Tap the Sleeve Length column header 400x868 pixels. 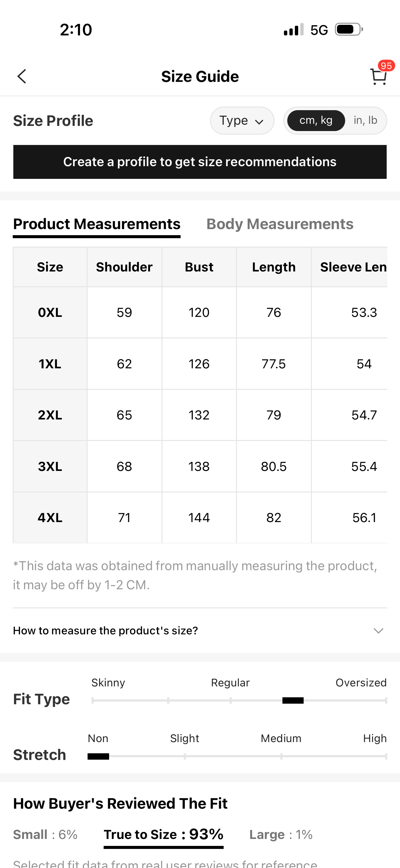tap(353, 267)
